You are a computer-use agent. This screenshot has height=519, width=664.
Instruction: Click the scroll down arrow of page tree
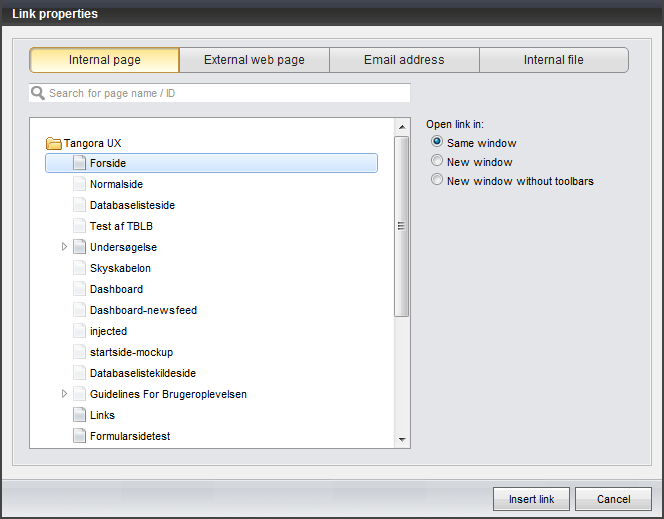(x=402, y=439)
